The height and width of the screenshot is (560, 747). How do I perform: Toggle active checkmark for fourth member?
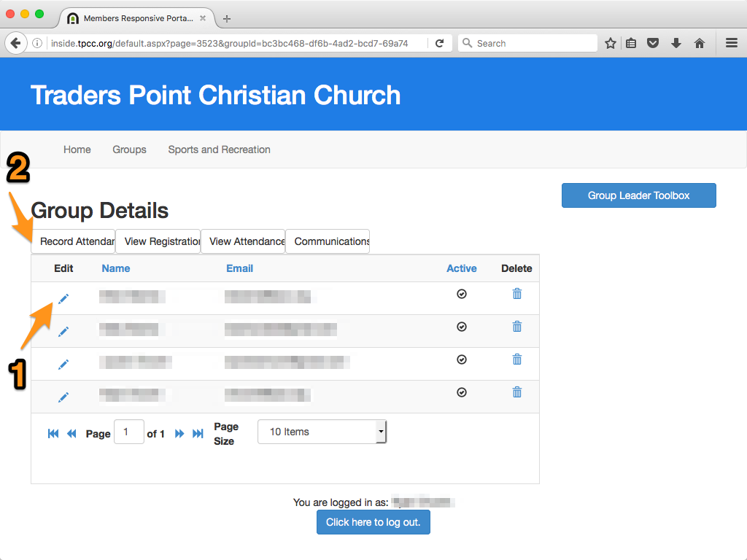462,392
